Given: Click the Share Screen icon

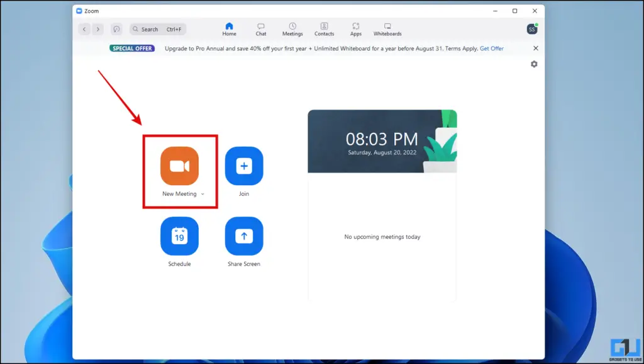Looking at the screenshot, I should click(x=244, y=236).
